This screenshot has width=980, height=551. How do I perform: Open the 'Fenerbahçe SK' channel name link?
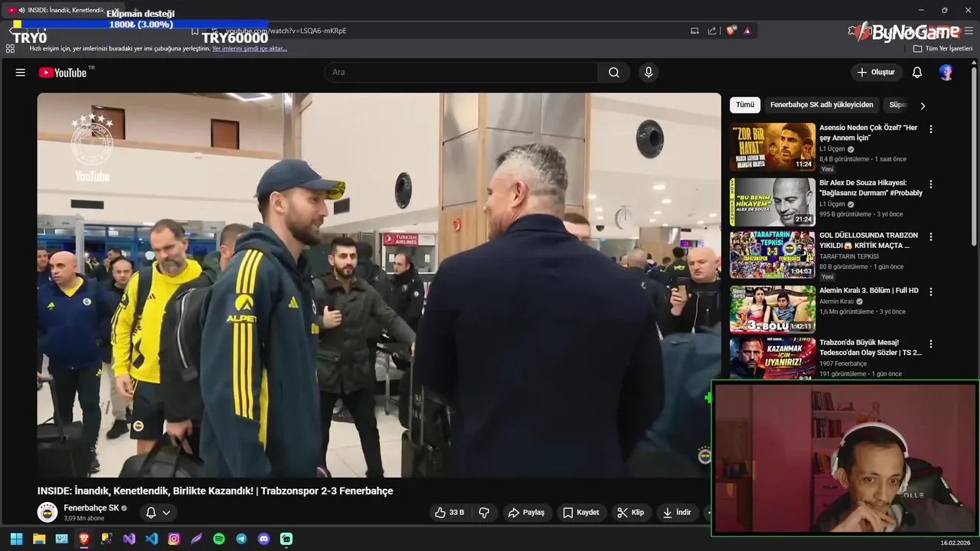(91, 508)
